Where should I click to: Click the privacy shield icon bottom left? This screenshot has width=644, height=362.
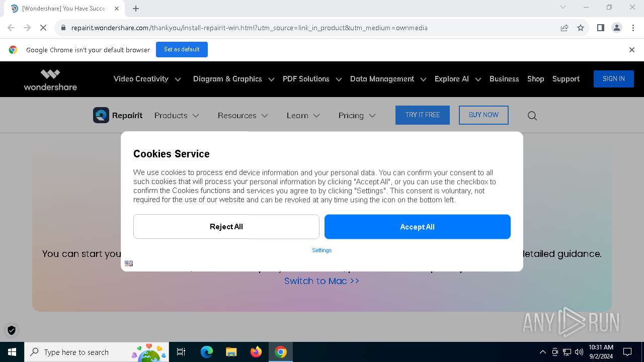click(12, 330)
